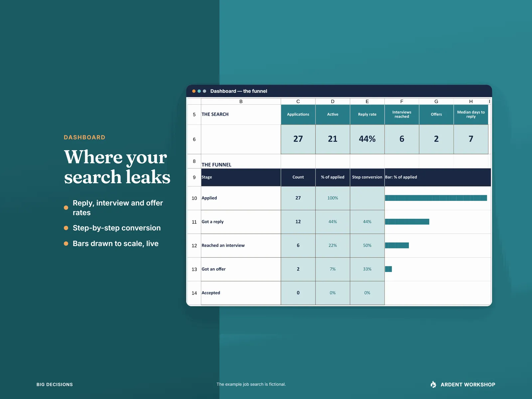Click the Reached an interview 50% cell
This screenshot has height=399, width=532.
click(x=367, y=246)
